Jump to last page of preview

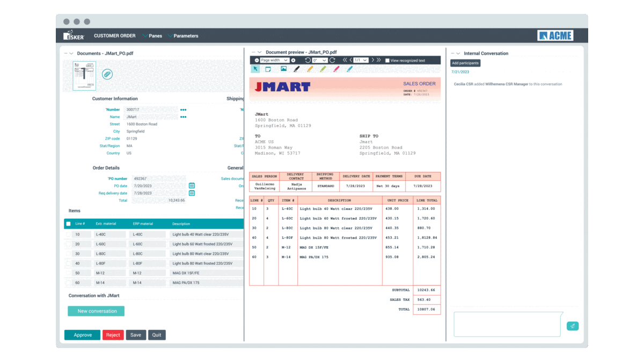[x=379, y=61]
